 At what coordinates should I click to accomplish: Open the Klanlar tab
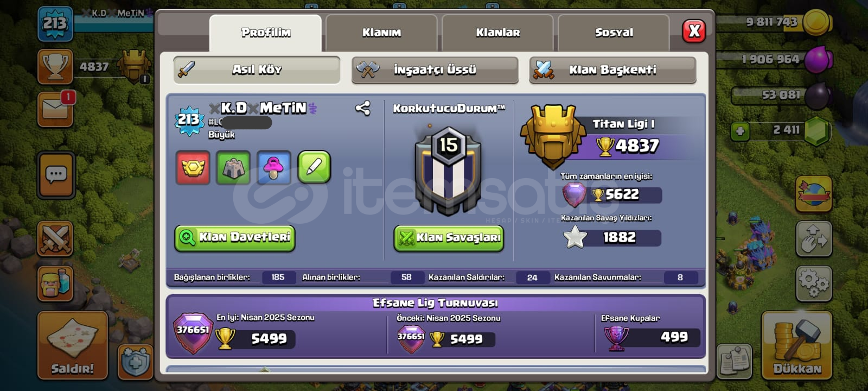tap(497, 33)
